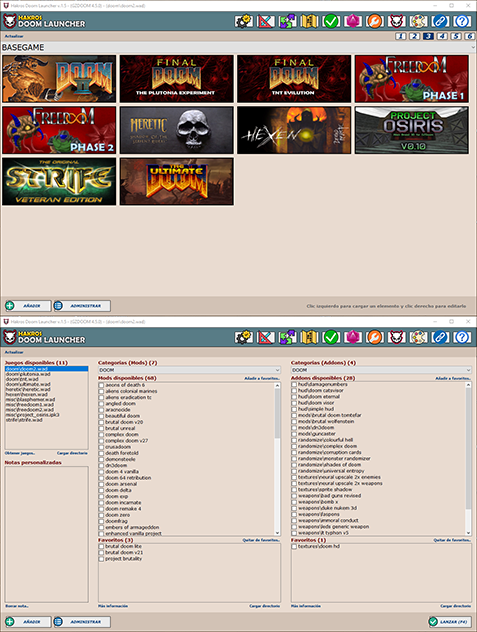Select the Project Osiris v0.10 thumbnail

click(x=412, y=130)
